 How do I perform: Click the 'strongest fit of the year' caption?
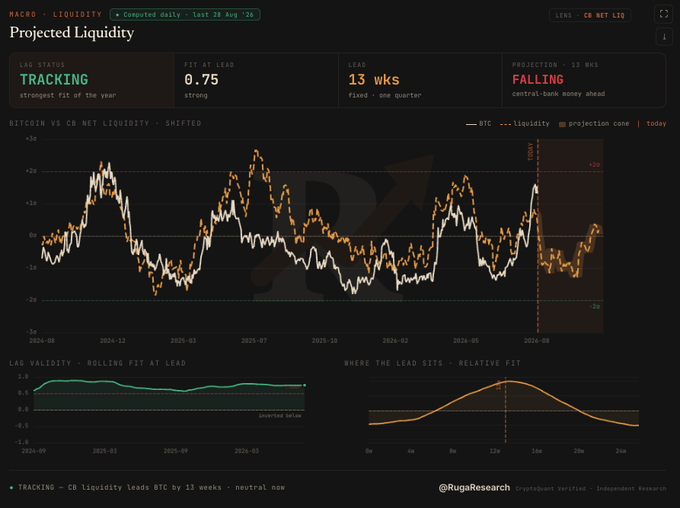coord(68,95)
